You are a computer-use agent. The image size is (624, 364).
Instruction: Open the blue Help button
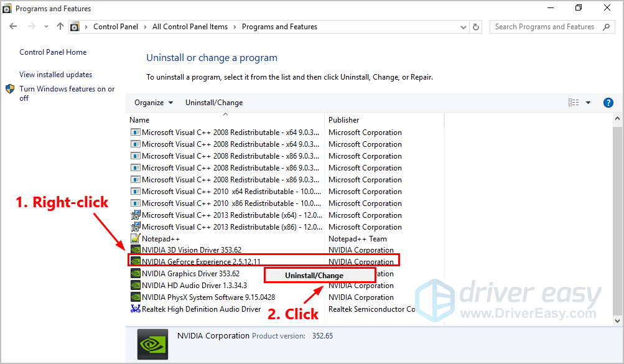[608, 103]
